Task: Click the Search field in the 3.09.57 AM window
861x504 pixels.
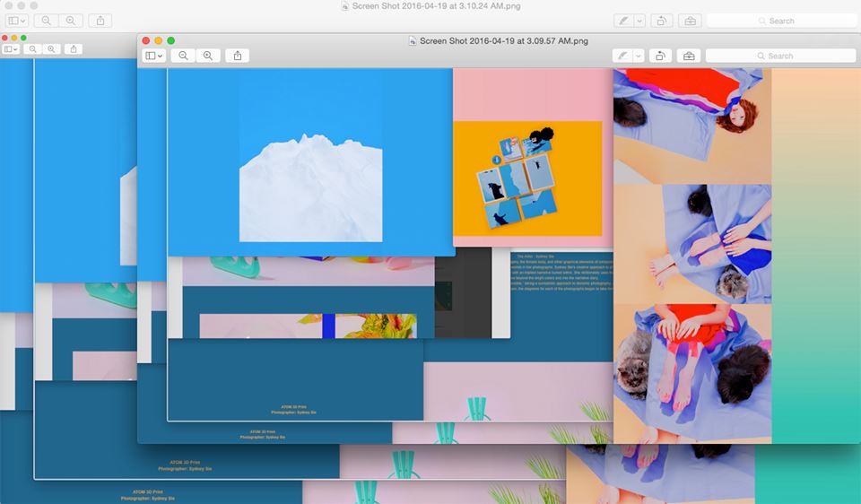Action: pyautogui.click(x=780, y=56)
